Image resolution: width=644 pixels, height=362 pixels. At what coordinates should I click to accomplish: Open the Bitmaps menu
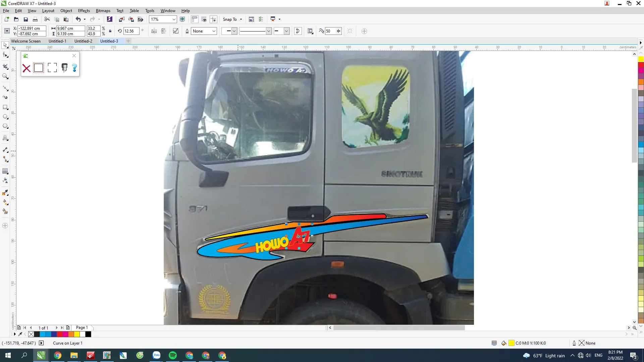pos(103,11)
